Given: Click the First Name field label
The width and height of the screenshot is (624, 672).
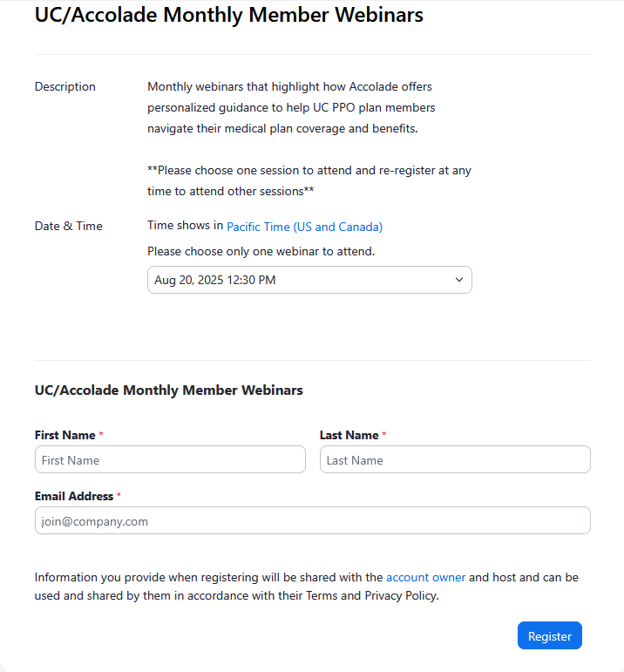Looking at the screenshot, I should pos(65,435).
